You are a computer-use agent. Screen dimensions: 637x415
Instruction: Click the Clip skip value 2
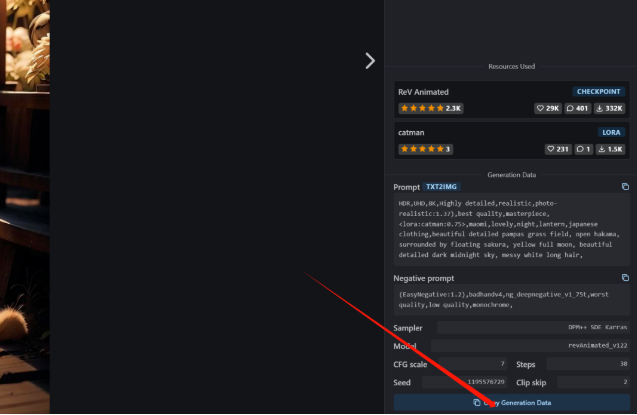593,382
